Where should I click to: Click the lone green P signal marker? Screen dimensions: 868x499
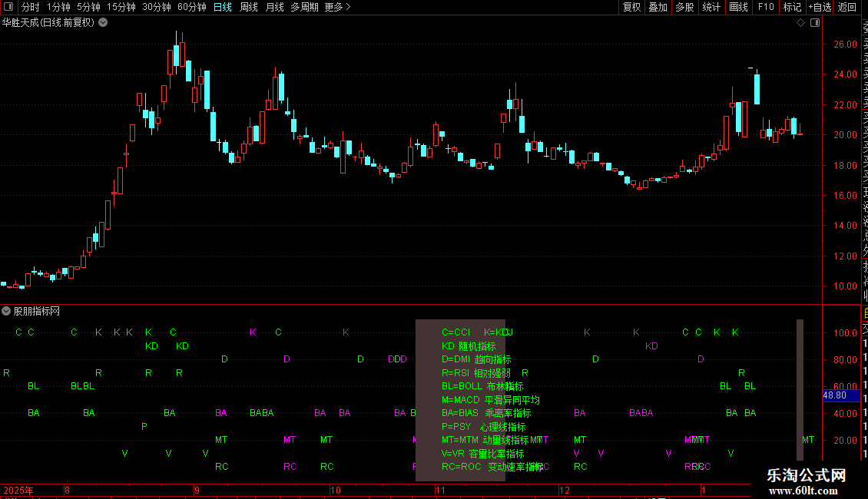tap(144, 427)
